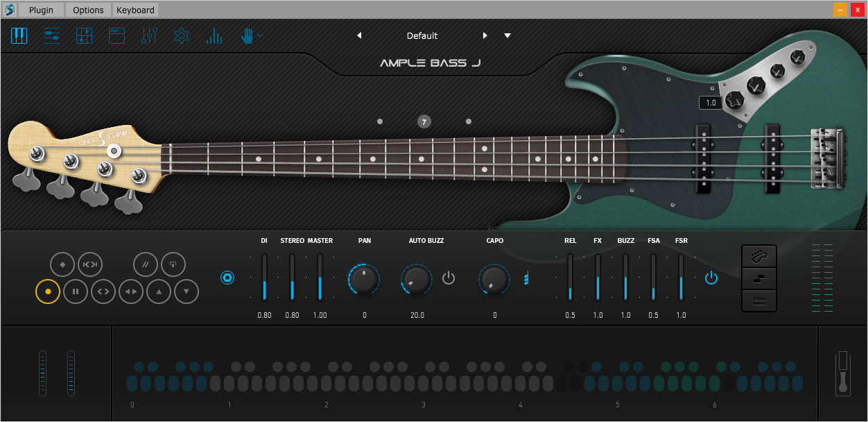Click the Default preset name selector
The image size is (868, 422).
click(422, 35)
